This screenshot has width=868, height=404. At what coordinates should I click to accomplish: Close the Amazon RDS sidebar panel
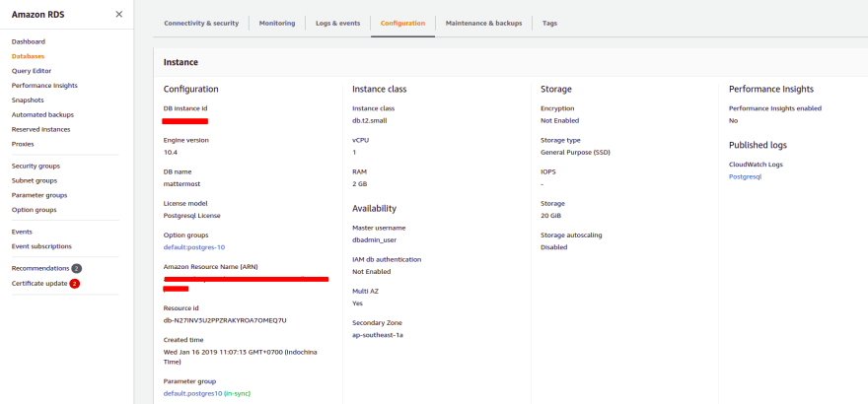pyautogui.click(x=119, y=15)
